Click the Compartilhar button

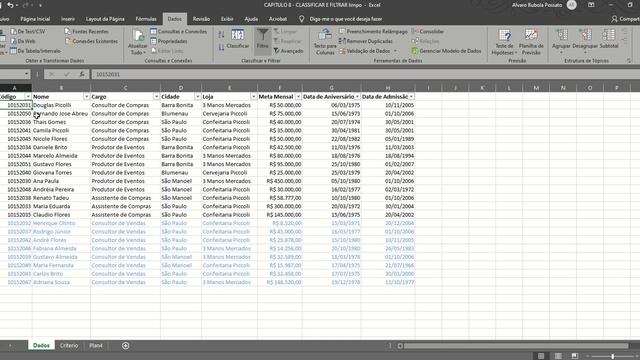(x=625, y=19)
